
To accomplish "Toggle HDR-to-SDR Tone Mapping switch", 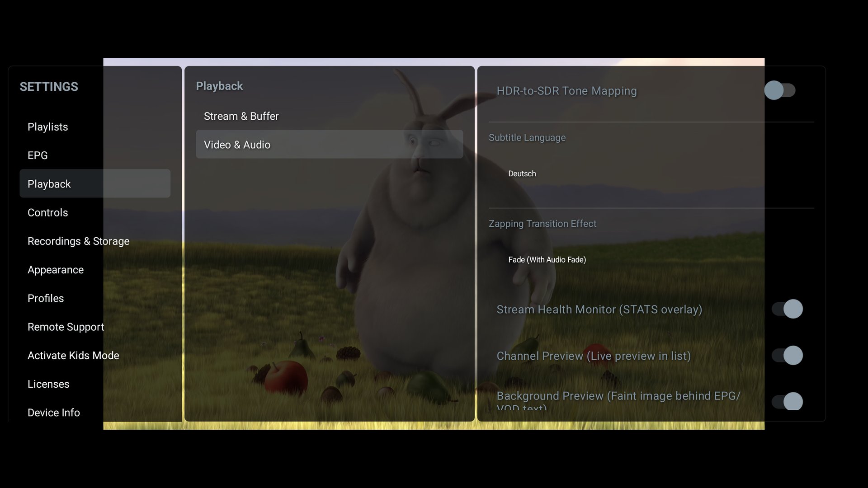I will pos(780,90).
